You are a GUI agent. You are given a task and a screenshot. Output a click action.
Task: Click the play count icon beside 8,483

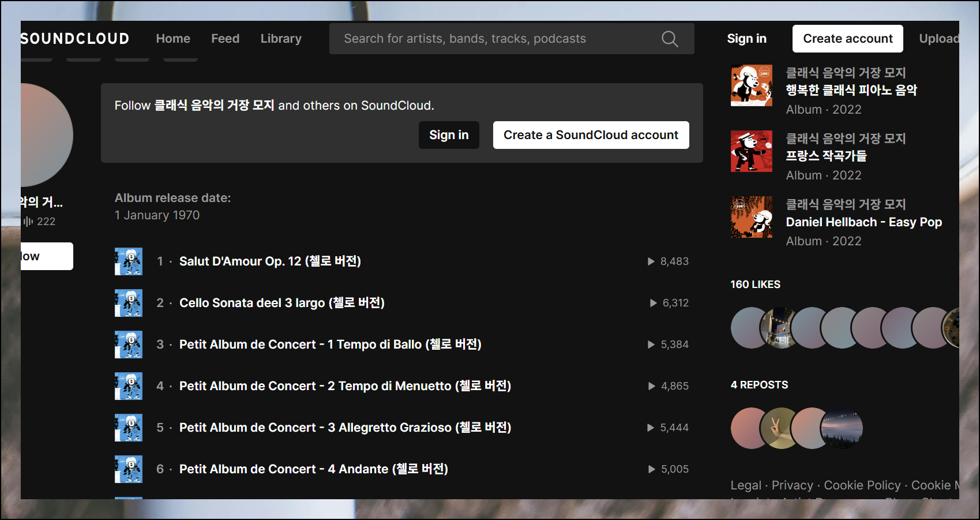[x=651, y=261]
